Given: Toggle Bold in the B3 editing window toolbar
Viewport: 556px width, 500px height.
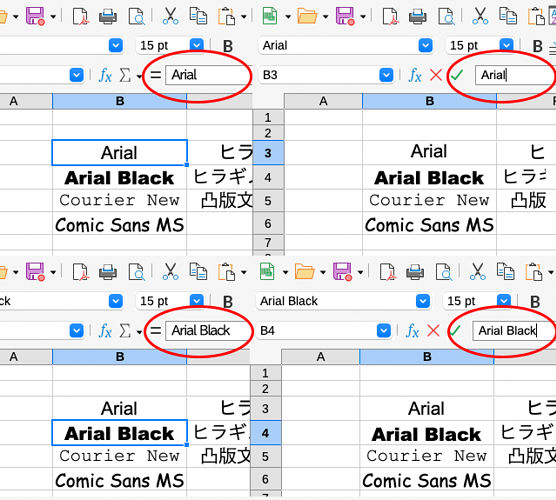Looking at the screenshot, I should coord(538,46).
